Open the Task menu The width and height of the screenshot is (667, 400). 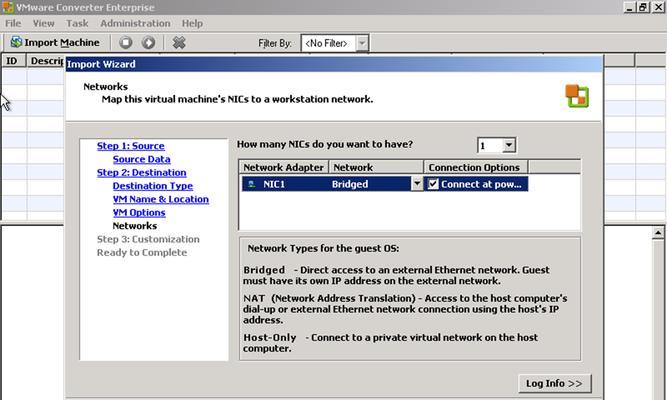[77, 23]
